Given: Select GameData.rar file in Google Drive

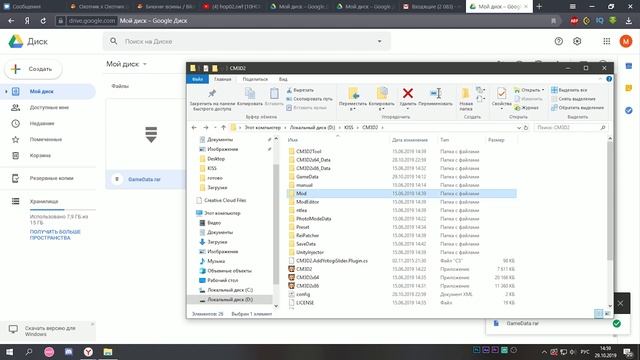Looking at the screenshot, I should tap(144, 179).
